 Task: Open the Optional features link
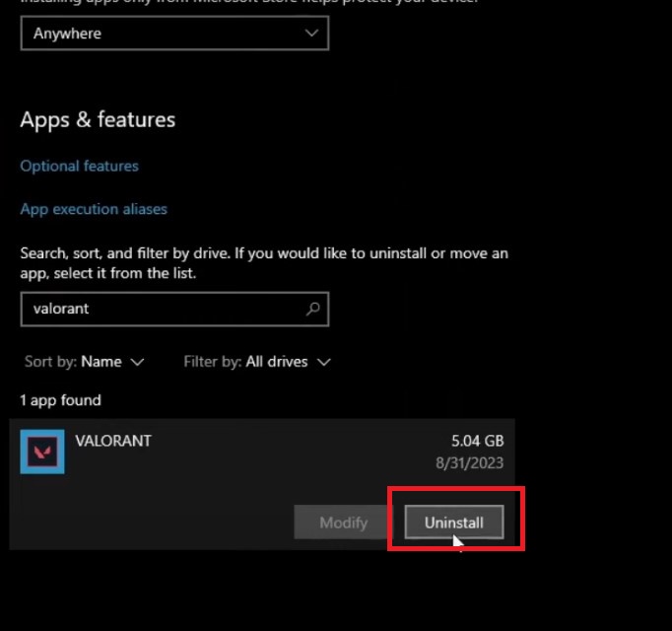[79, 166]
